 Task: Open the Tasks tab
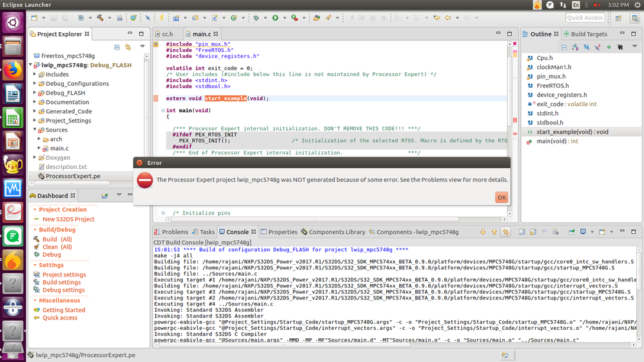(x=203, y=232)
